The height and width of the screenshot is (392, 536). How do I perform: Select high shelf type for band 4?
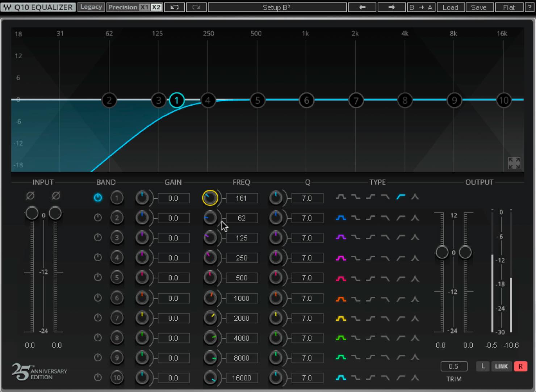[370, 258]
